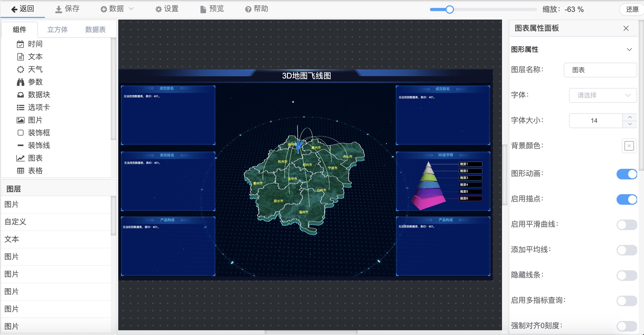Image resolution: width=644 pixels, height=335 pixels.
Task: Turn on 启用平滑曲线 toggle
Action: (x=627, y=225)
